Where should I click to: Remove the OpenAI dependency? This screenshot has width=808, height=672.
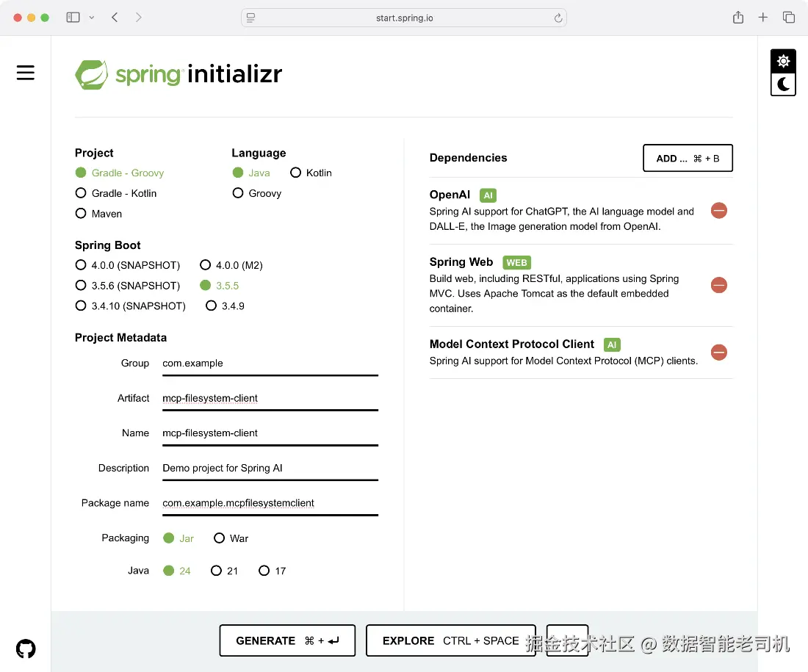[x=719, y=210]
